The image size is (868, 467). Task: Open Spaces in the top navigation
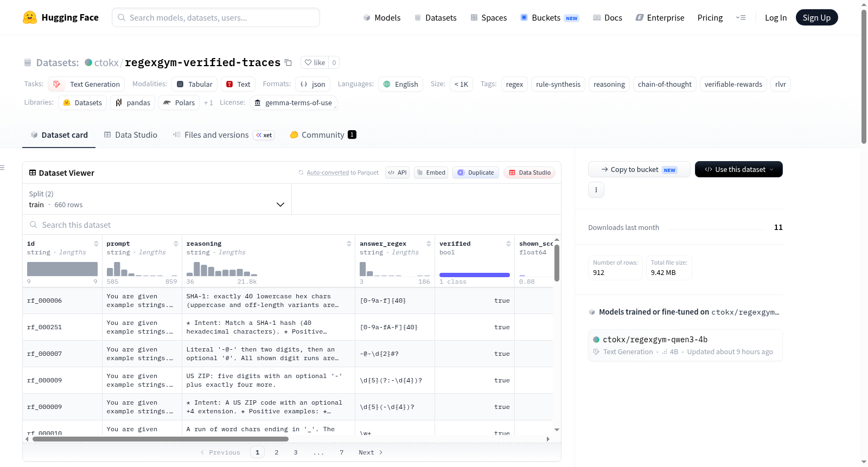point(489,17)
